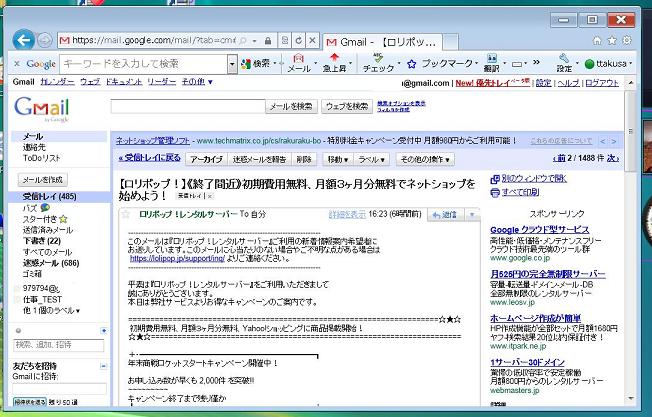This screenshot has width=652, height=417.
Task: Expand the その他の操作 dropdown
Action: click(x=426, y=159)
